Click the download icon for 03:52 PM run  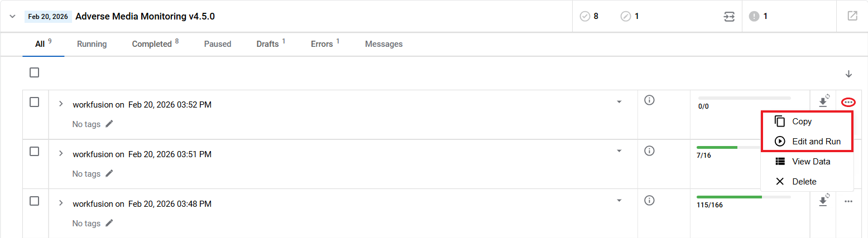click(x=823, y=101)
